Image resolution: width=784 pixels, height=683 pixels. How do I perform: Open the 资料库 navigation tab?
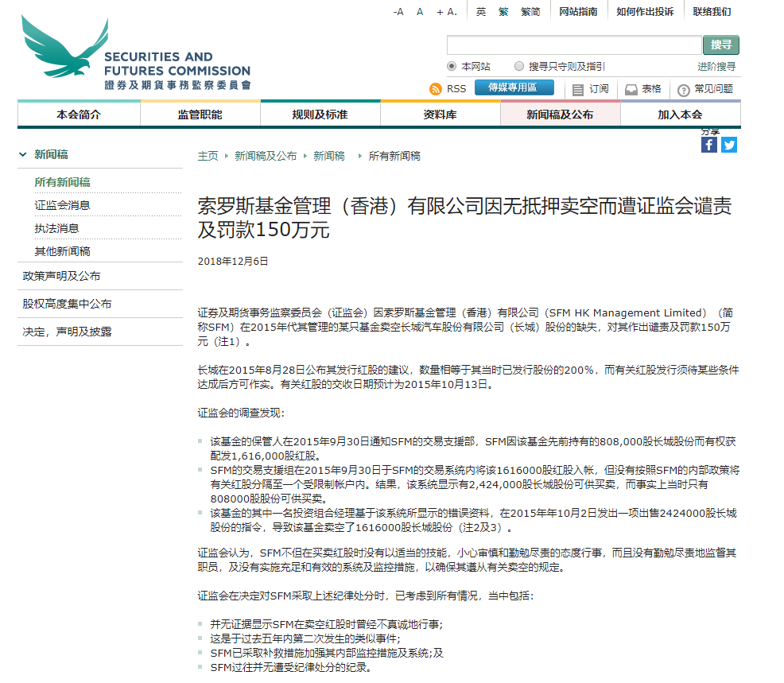[x=440, y=114]
